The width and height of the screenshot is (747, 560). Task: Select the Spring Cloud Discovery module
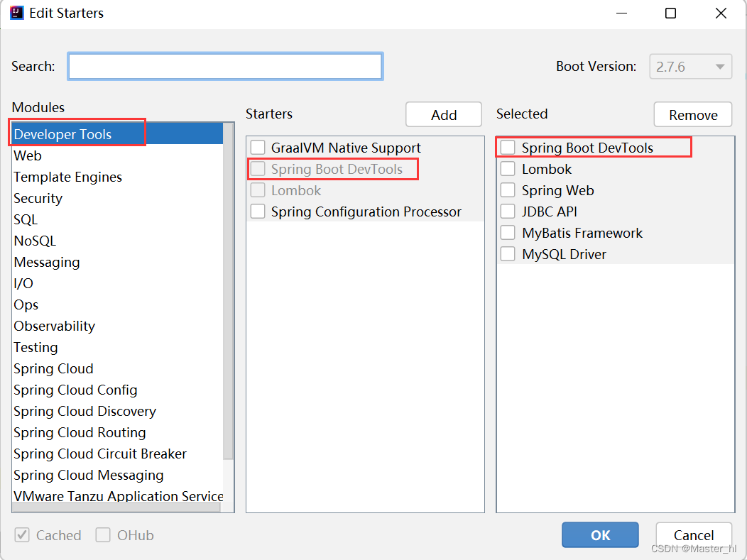click(x=117, y=411)
